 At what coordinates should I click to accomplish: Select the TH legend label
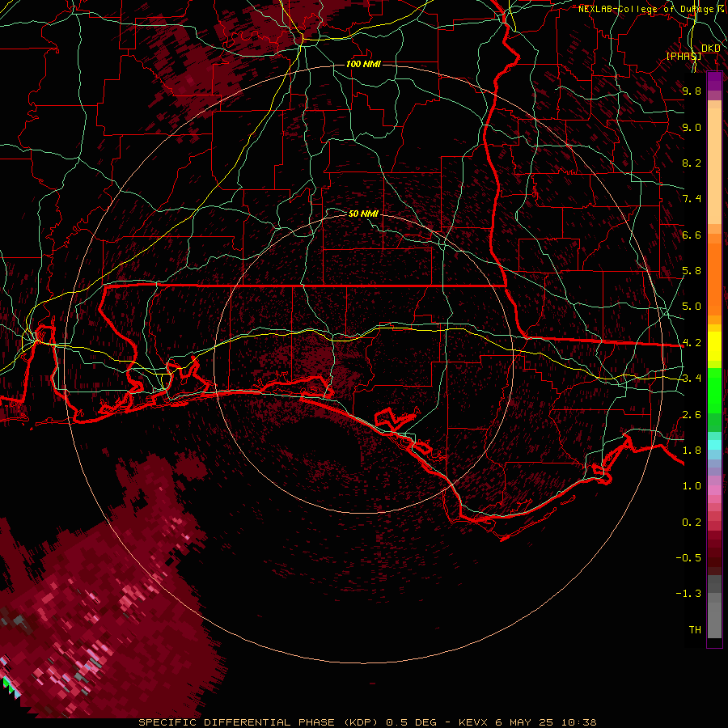point(695,630)
